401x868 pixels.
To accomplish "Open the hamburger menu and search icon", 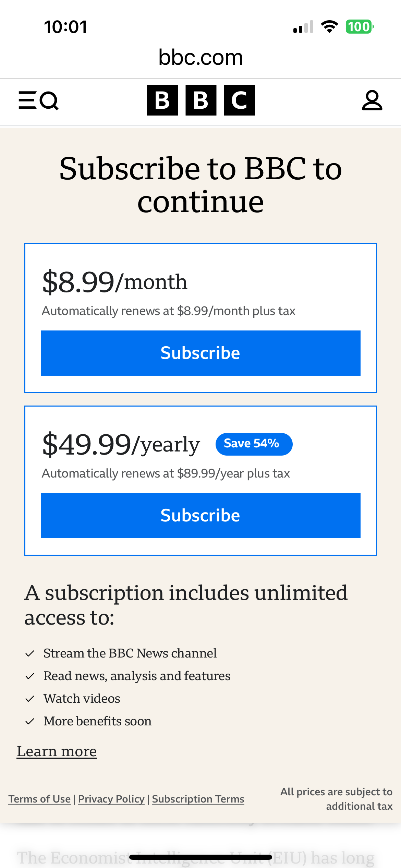I will (38, 100).
